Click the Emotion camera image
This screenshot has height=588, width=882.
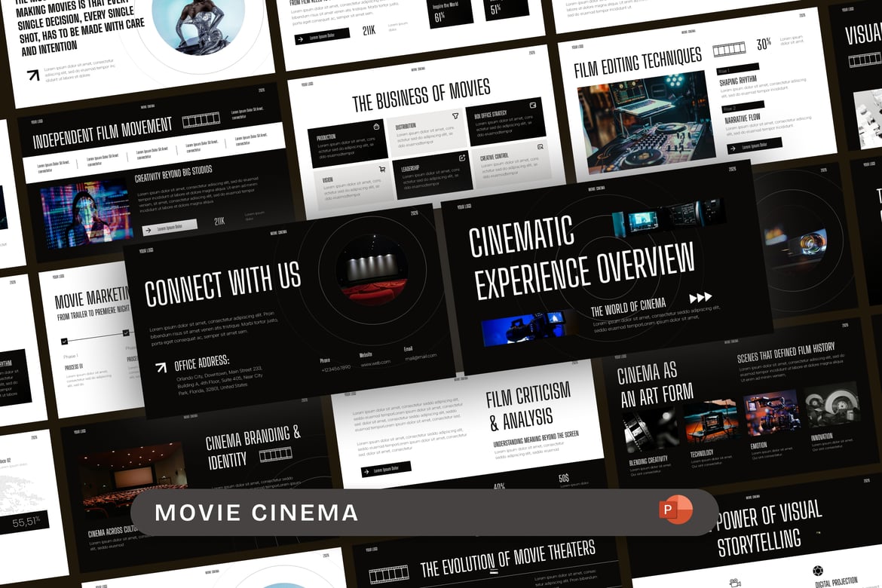click(x=771, y=414)
